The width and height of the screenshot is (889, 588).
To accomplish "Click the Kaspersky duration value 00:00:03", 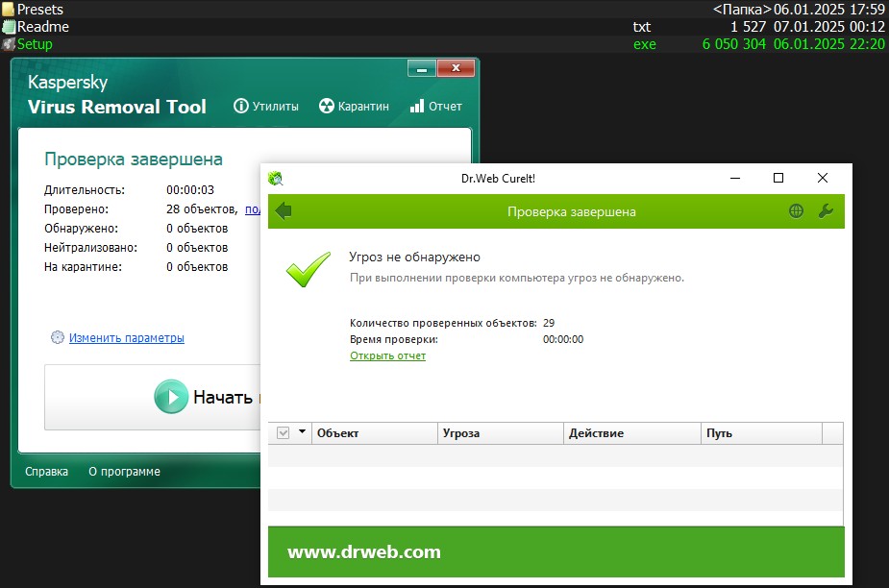I will click(x=190, y=190).
